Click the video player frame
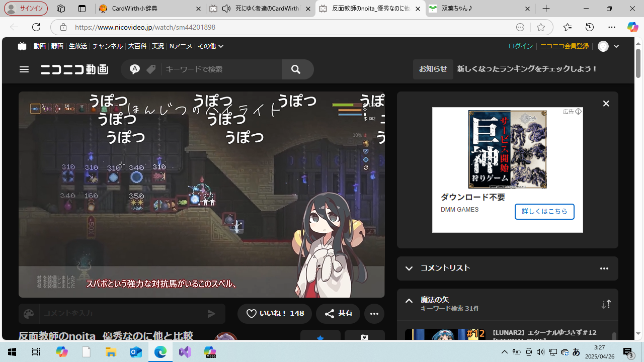This screenshot has width=644, height=362. tap(202, 195)
